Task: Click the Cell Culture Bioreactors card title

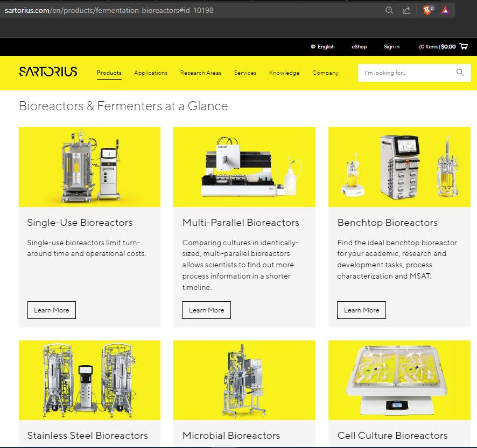Action: pos(392,436)
